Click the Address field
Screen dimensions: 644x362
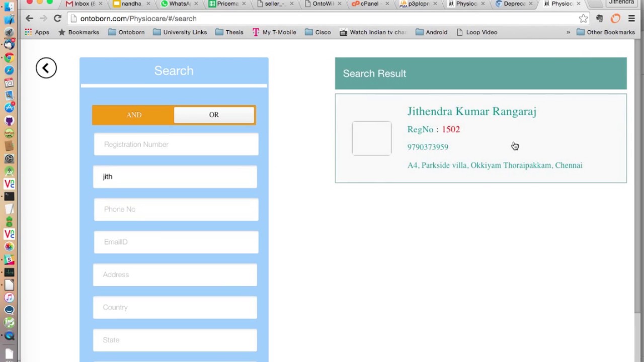[x=175, y=275]
